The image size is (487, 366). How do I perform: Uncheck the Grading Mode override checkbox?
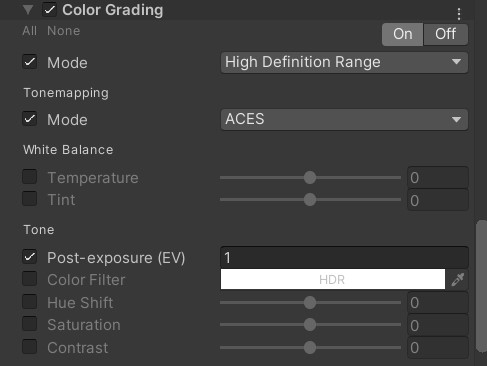[x=30, y=62]
